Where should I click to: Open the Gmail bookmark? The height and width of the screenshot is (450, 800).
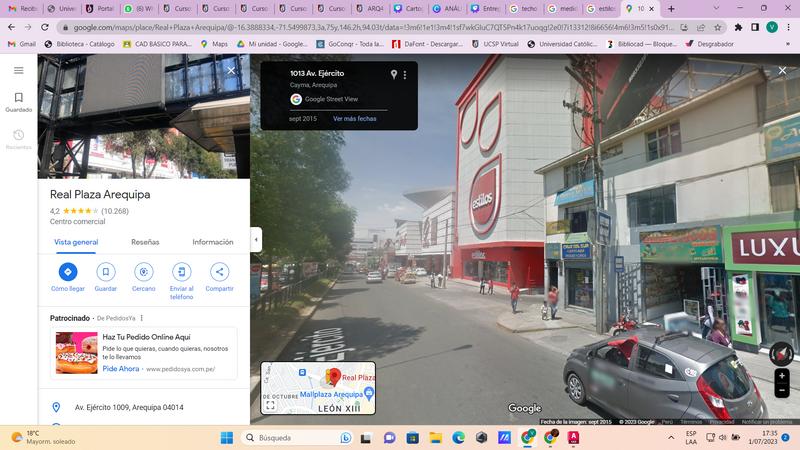[x=22, y=44]
